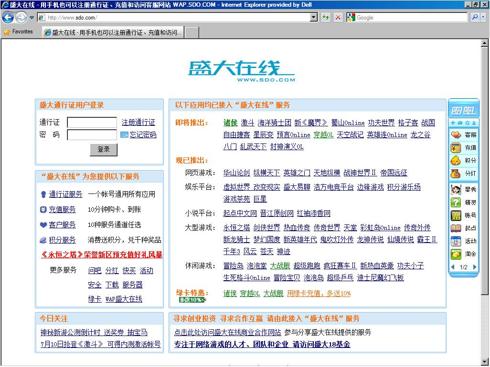
Task: Click the cartoon face icon in sidebar
Action: pos(456,189)
